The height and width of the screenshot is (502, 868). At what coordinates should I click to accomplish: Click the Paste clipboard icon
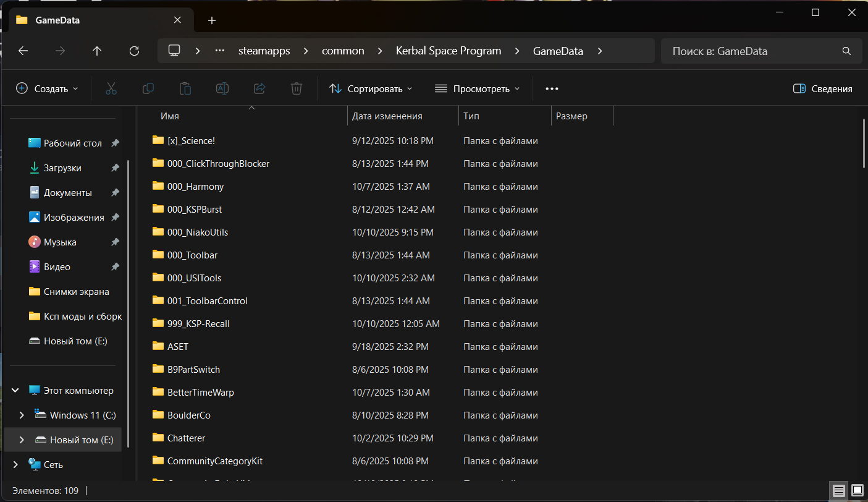(185, 88)
